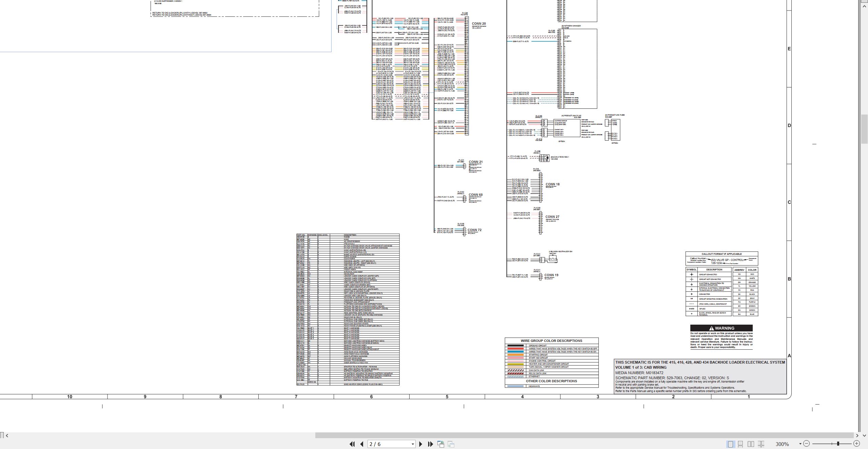Click the go to next view icon
The width and height of the screenshot is (868, 449).
tap(451, 444)
